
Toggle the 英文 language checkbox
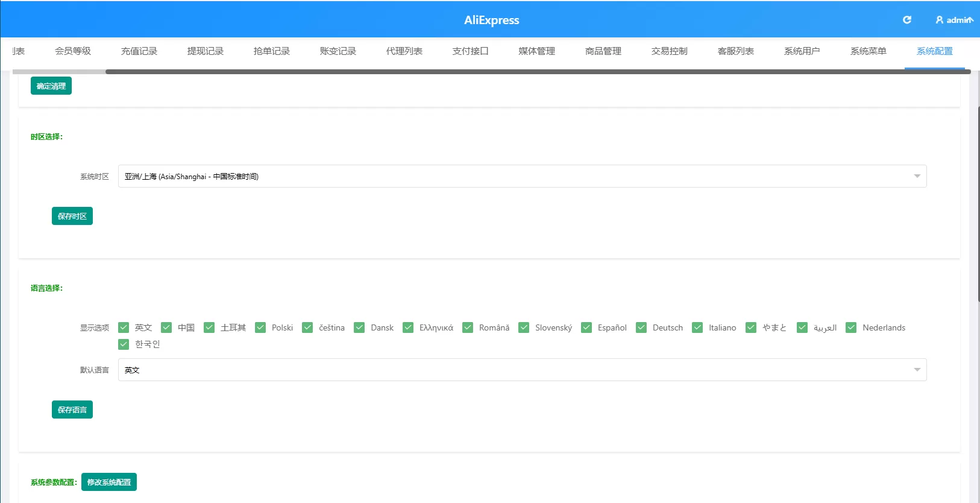coord(124,327)
